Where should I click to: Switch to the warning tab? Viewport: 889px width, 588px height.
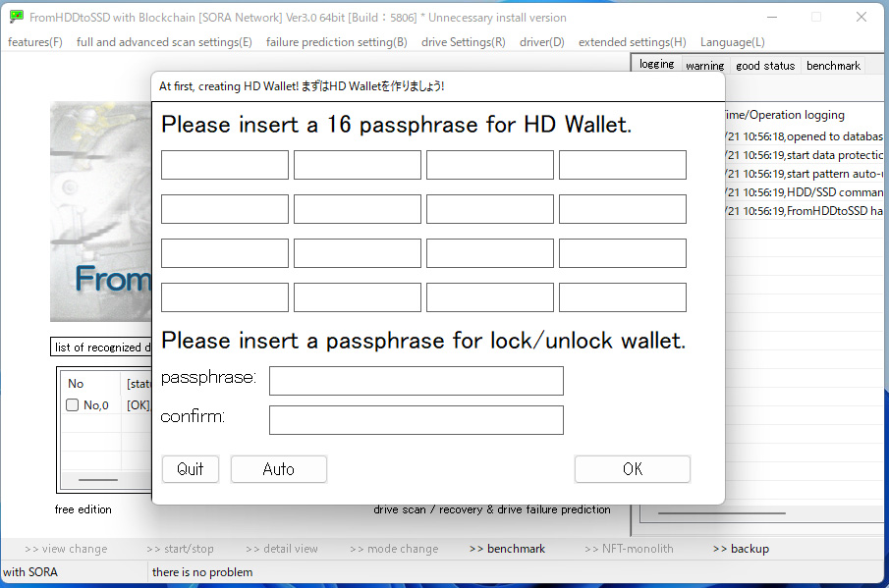pyautogui.click(x=704, y=66)
